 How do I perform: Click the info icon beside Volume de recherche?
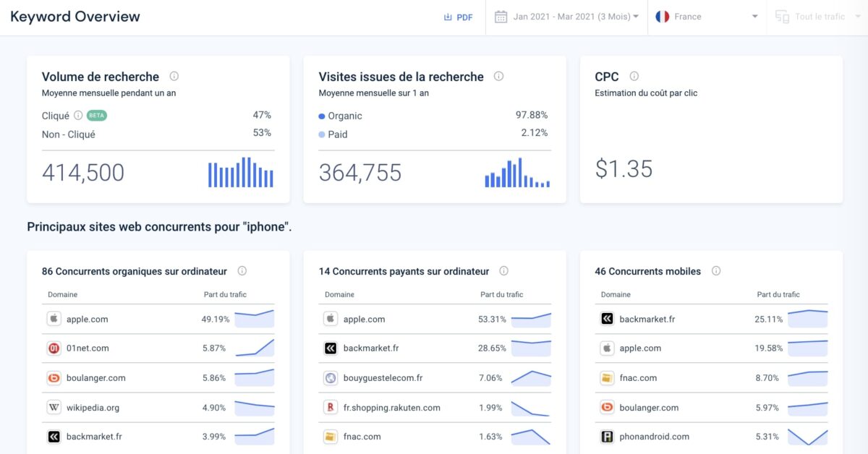(x=174, y=76)
